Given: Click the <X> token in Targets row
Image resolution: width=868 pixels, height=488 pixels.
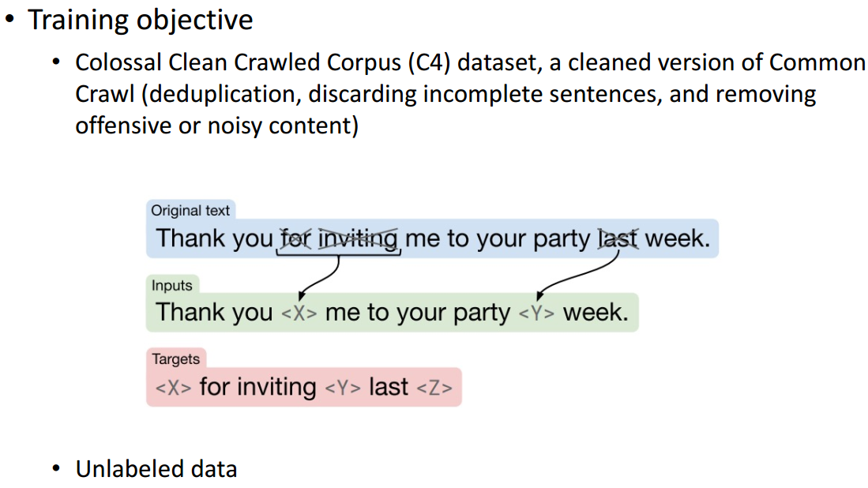Looking at the screenshot, I should point(173,387).
